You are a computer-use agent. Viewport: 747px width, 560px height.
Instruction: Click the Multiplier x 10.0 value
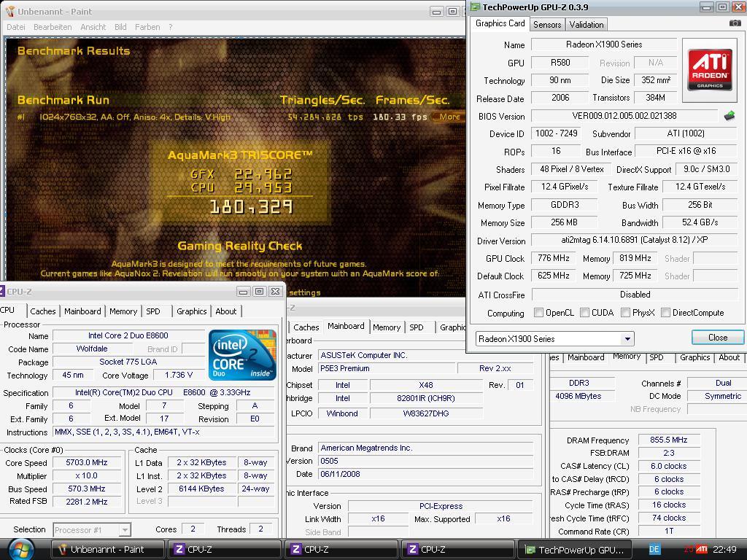[x=86, y=475]
